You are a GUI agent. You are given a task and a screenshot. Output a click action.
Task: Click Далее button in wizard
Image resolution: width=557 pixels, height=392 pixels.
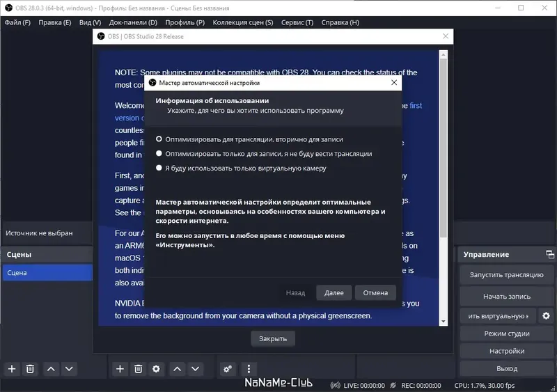334,293
